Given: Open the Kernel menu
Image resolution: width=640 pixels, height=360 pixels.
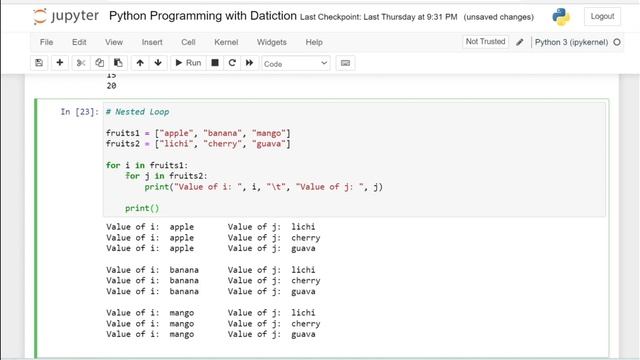Looking at the screenshot, I should coord(226,42).
